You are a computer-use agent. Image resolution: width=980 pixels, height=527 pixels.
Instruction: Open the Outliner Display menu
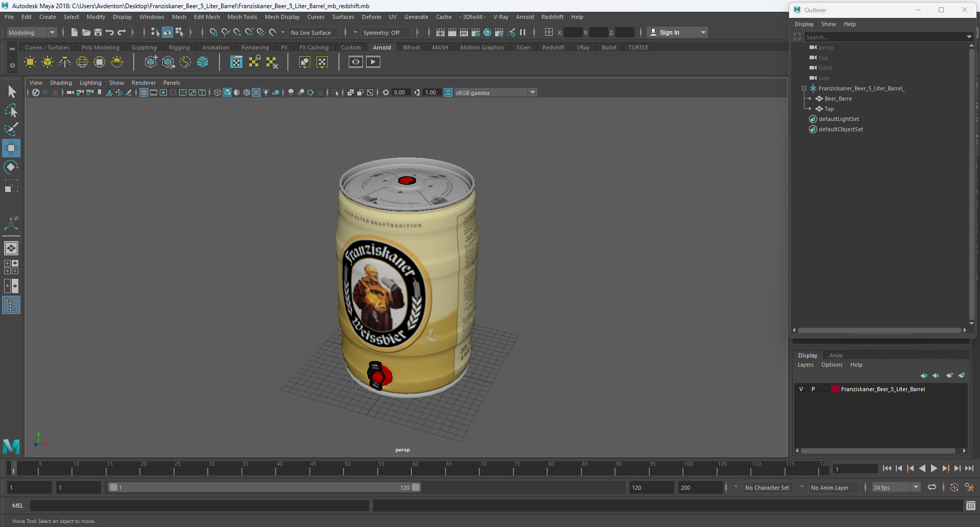[x=804, y=24]
